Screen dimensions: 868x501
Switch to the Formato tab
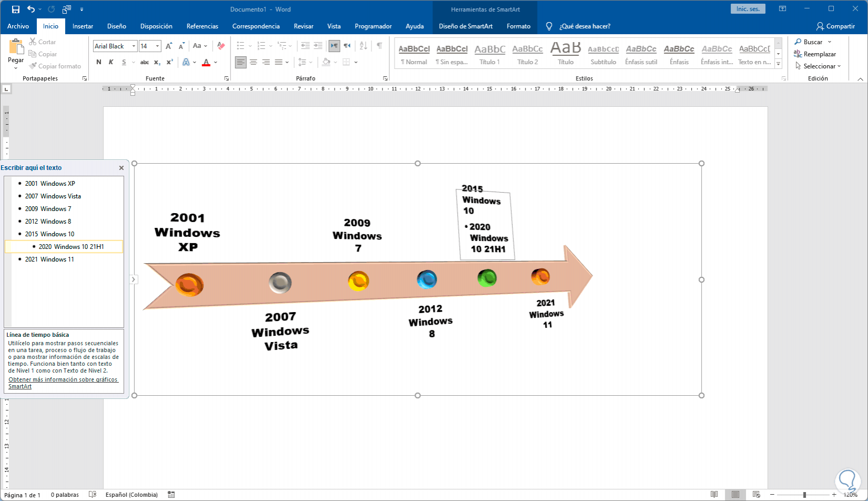point(518,26)
